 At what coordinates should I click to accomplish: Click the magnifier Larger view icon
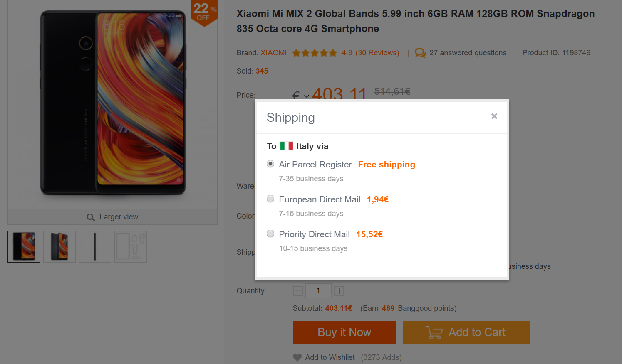91,217
